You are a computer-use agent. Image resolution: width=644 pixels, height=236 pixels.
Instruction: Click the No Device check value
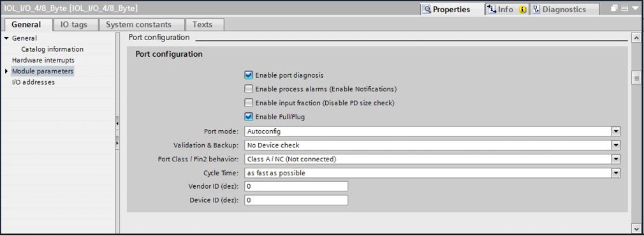point(273,145)
